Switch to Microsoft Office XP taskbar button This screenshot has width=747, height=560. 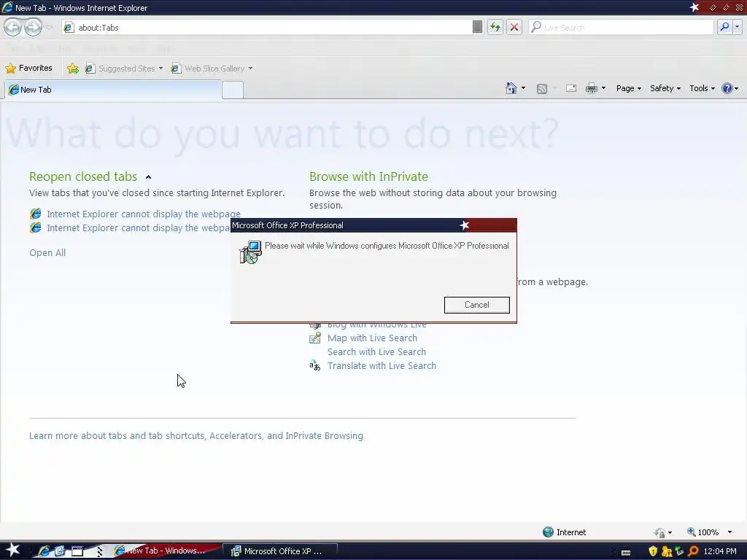pyautogui.click(x=281, y=551)
